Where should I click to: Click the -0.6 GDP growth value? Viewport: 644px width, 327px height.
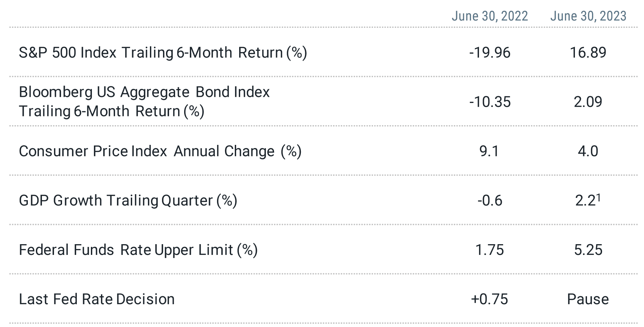click(490, 201)
